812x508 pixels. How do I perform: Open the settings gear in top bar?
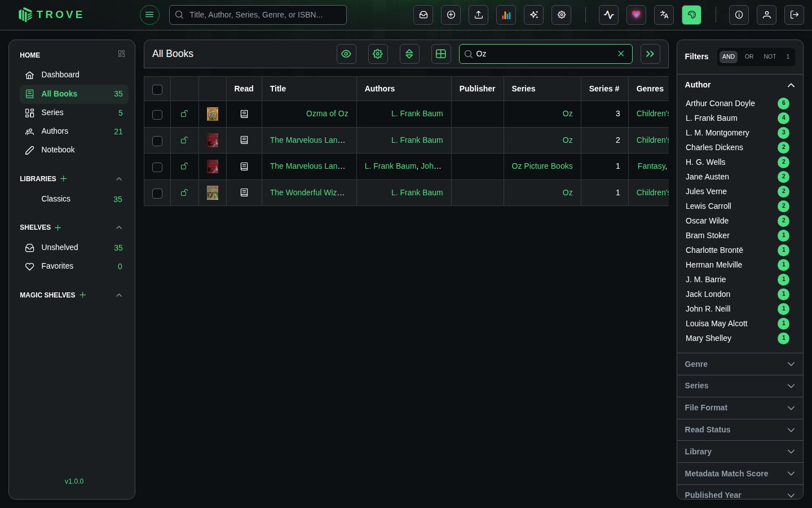click(x=562, y=15)
